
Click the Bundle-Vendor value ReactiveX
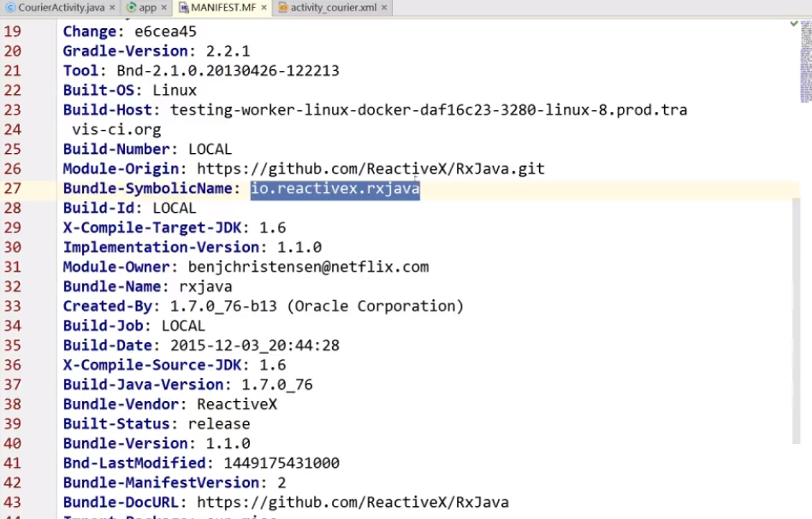pos(237,404)
